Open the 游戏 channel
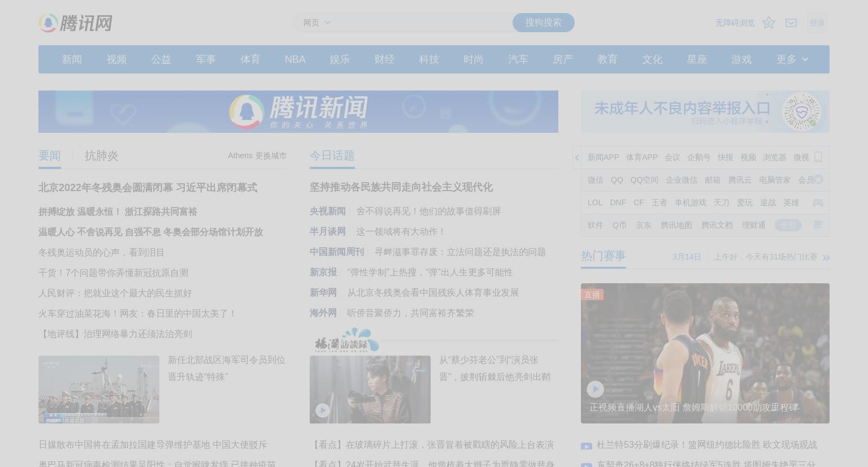The width and height of the screenshot is (868, 467). tap(741, 59)
